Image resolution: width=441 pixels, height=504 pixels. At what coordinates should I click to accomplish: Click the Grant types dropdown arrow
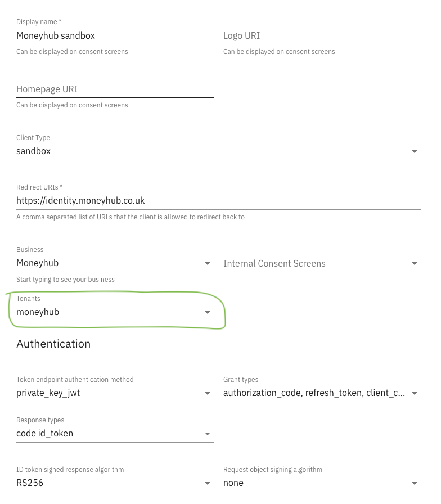coord(415,393)
